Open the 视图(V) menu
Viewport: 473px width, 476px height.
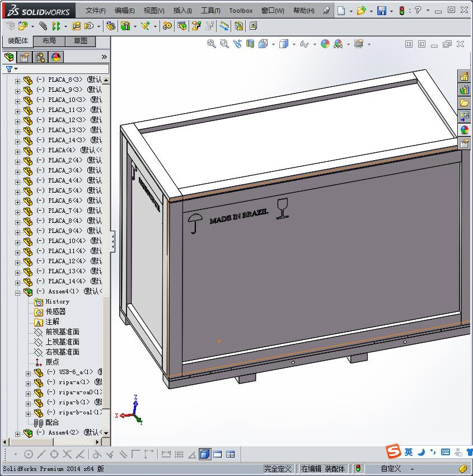pyautogui.click(x=154, y=11)
